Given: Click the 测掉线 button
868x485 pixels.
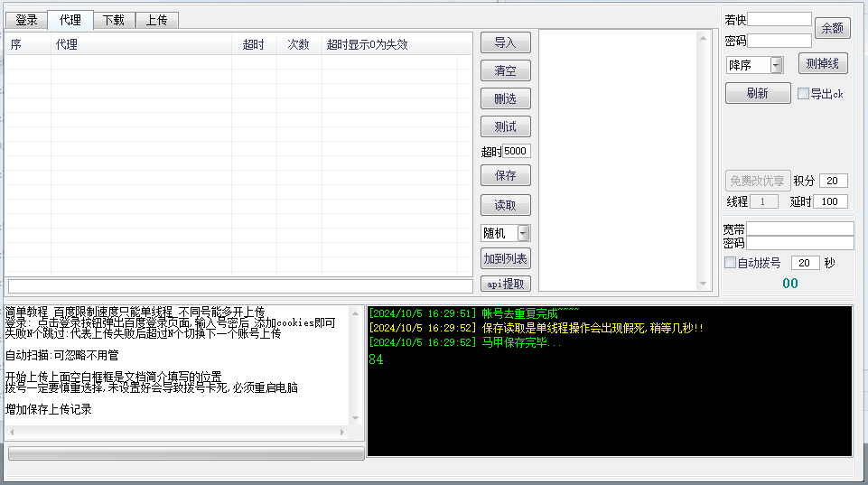Looking at the screenshot, I should coord(822,63).
